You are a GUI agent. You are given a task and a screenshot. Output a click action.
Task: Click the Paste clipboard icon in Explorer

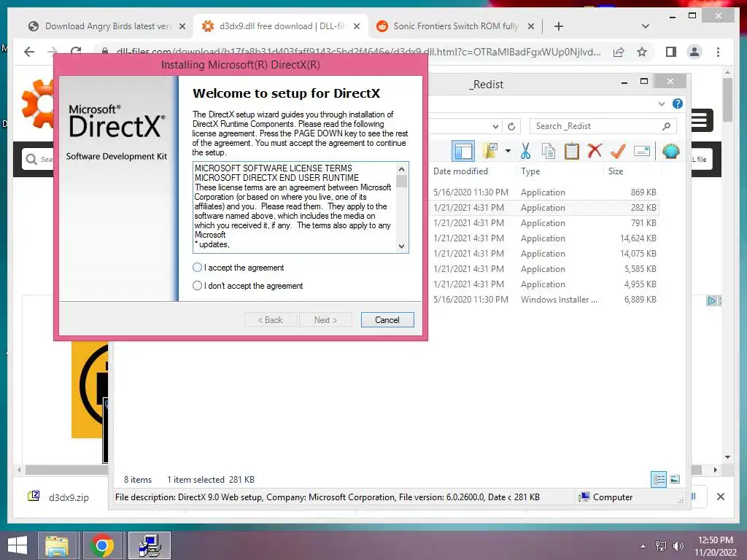click(x=572, y=152)
